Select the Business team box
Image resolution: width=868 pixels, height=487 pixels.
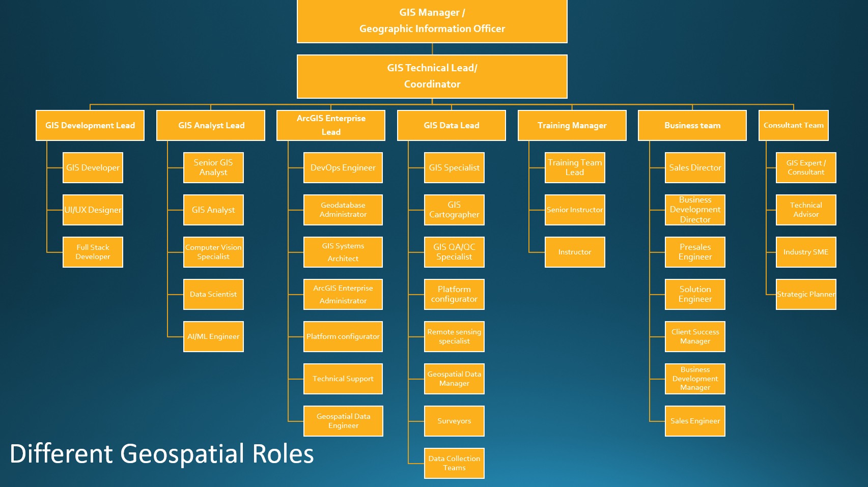tap(692, 125)
